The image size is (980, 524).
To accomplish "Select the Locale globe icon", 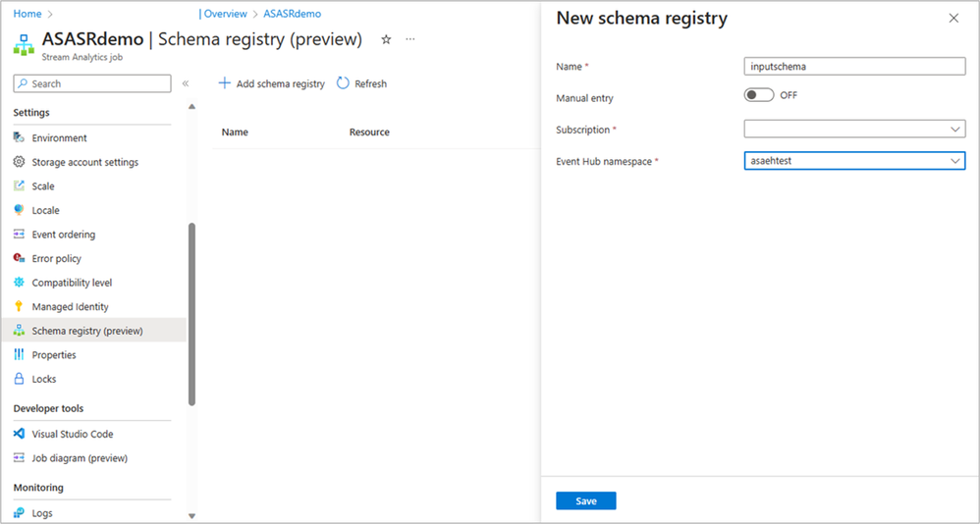I will pos(20,210).
